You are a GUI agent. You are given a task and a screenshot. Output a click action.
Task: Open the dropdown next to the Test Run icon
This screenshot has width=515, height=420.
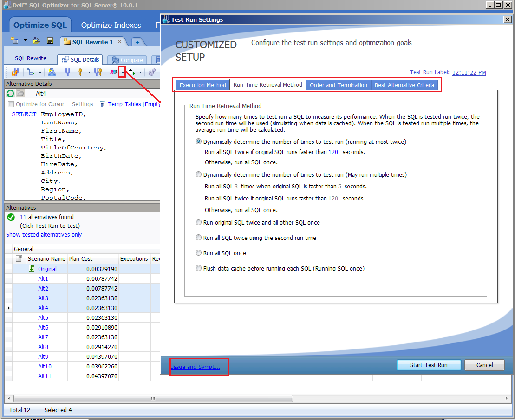coord(122,72)
